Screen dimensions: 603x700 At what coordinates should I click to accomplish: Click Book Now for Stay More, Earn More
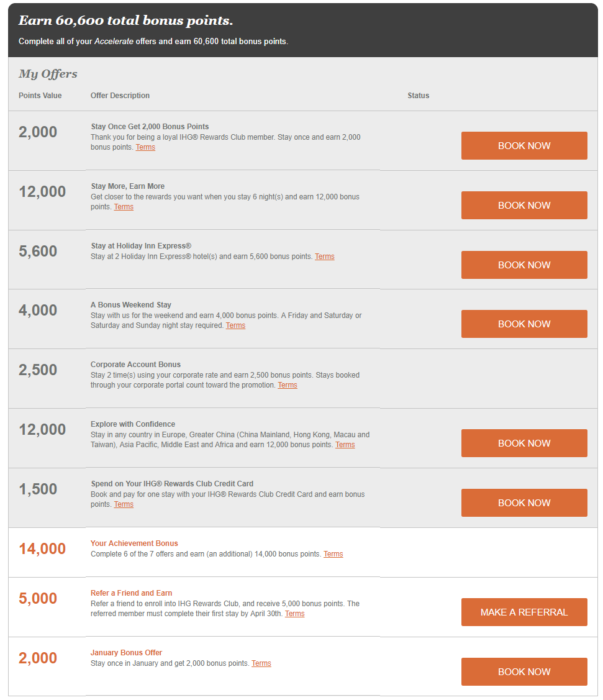(x=524, y=205)
